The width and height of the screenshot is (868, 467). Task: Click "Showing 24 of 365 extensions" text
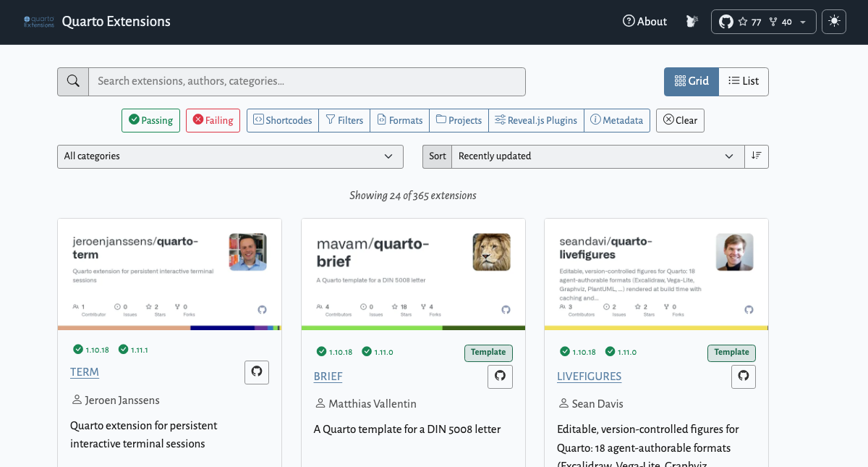(413, 195)
